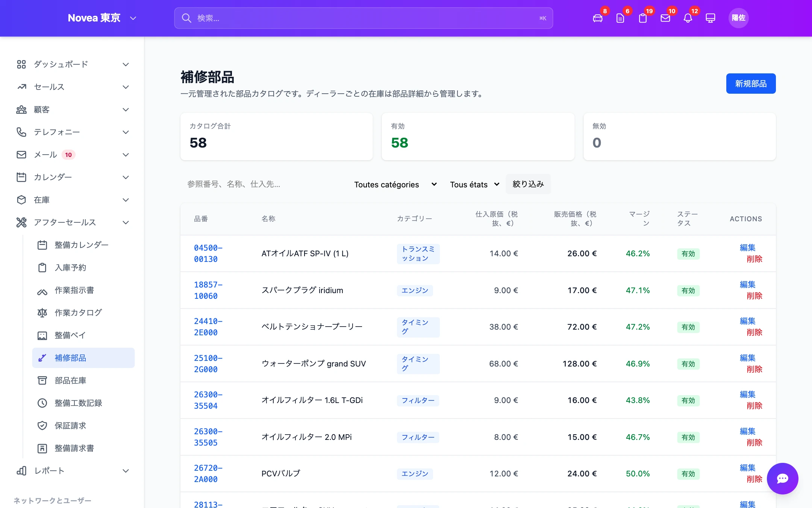
Task: Select 補修部品 in the sidebar
Action: (83, 358)
